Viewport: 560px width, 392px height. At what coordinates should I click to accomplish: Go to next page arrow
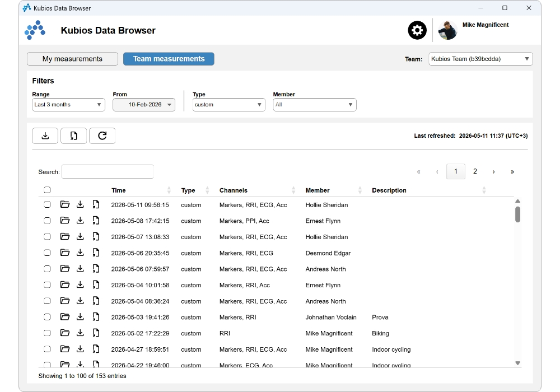pyautogui.click(x=493, y=172)
